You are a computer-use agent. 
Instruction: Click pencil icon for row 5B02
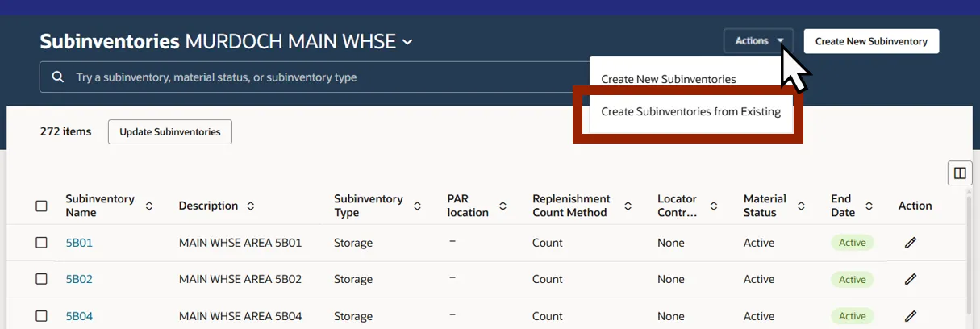click(x=911, y=279)
